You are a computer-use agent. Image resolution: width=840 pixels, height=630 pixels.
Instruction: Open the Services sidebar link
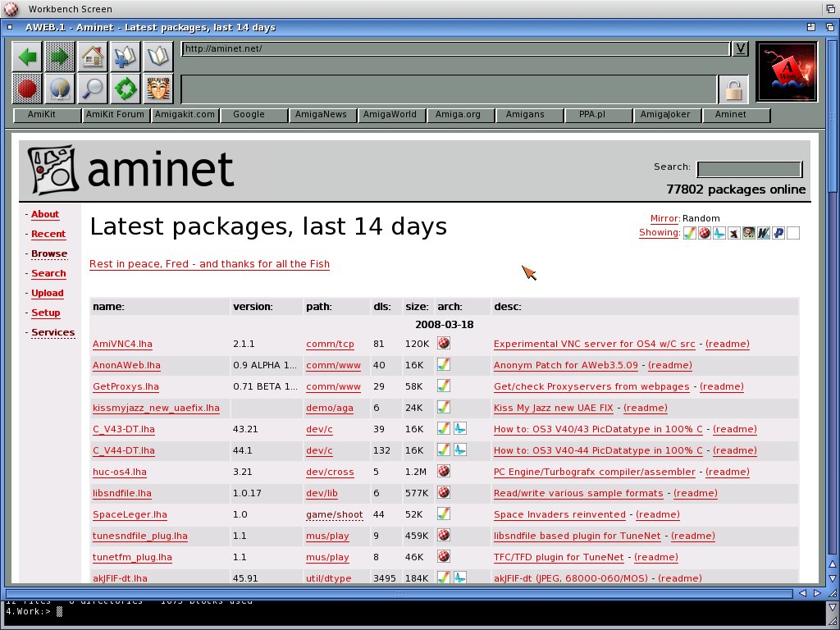point(53,333)
